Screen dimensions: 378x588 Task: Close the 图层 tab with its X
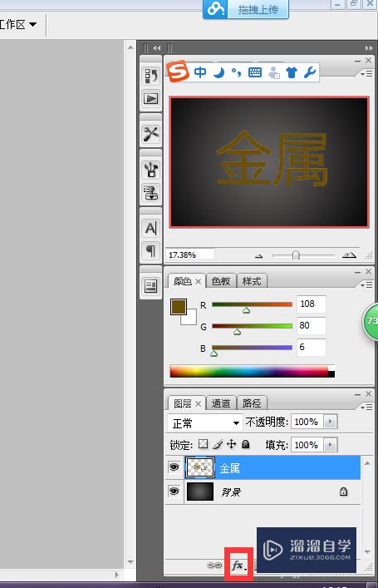tap(199, 403)
